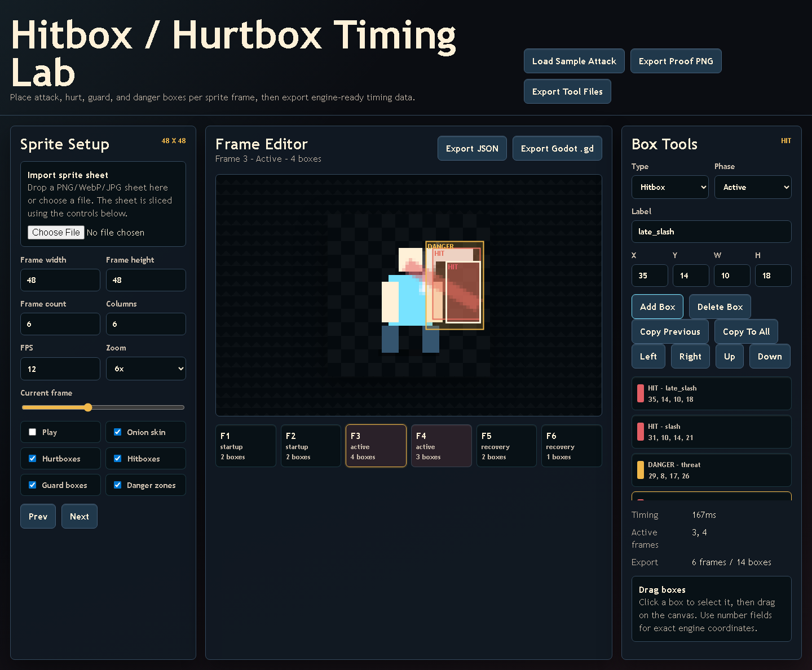The image size is (812, 670).
Task: Click Export Tool Files
Action: [x=567, y=91]
